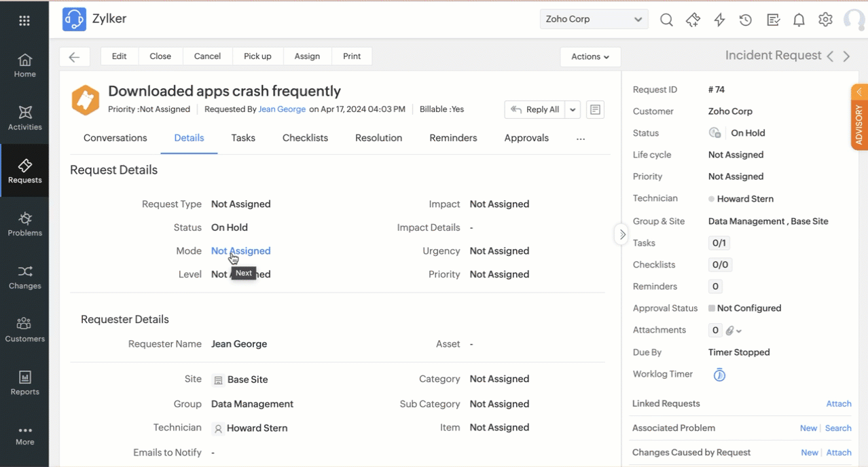Open the Jean George requester link
Viewport: 868px width, 467px height.
point(282,109)
